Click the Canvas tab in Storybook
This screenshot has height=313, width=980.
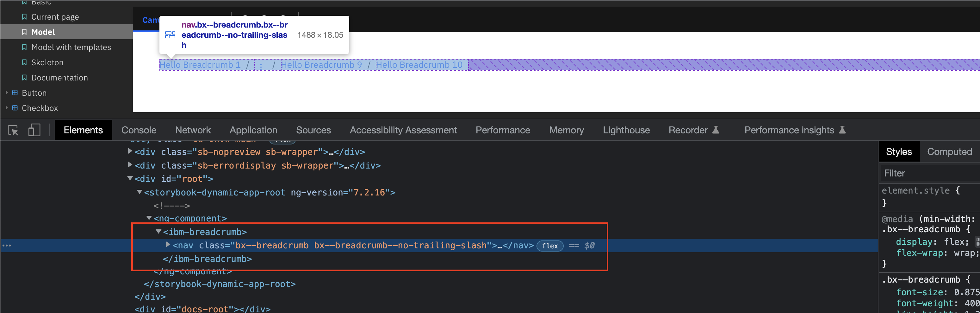[x=151, y=20]
